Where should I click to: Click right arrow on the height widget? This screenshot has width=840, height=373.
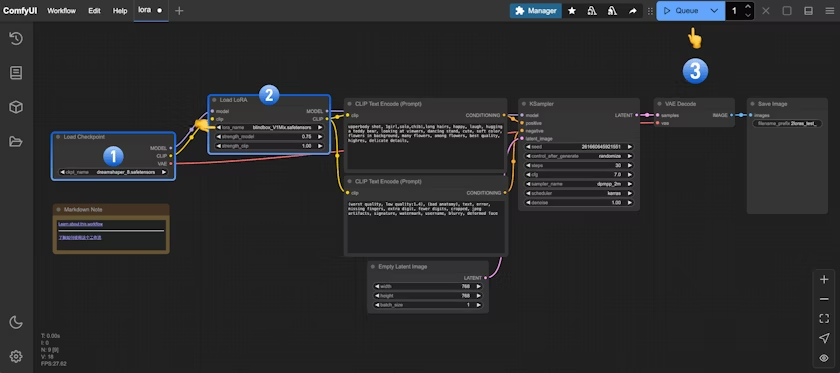pos(478,295)
